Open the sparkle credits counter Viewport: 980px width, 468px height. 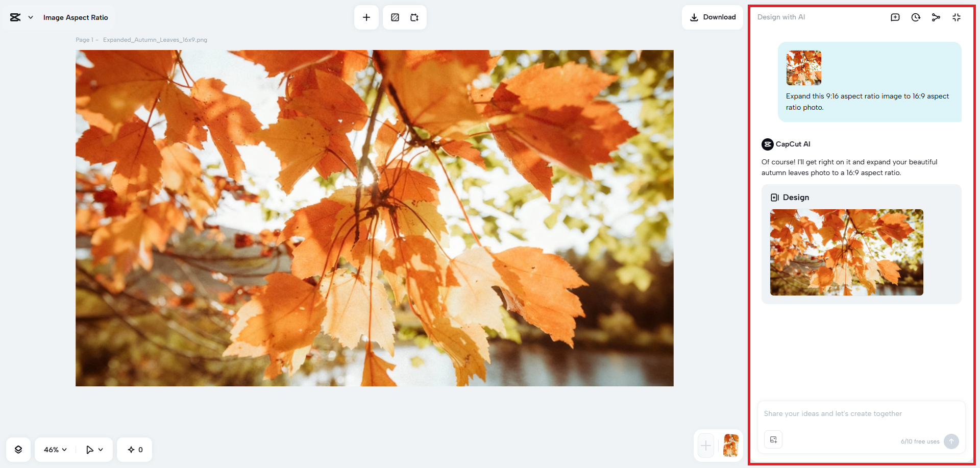[x=135, y=450]
